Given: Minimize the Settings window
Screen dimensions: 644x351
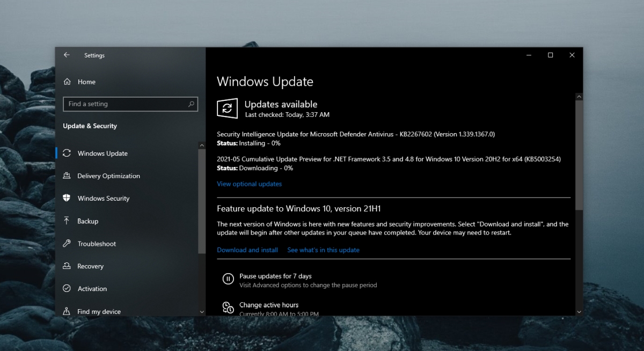Looking at the screenshot, I should [x=529, y=55].
